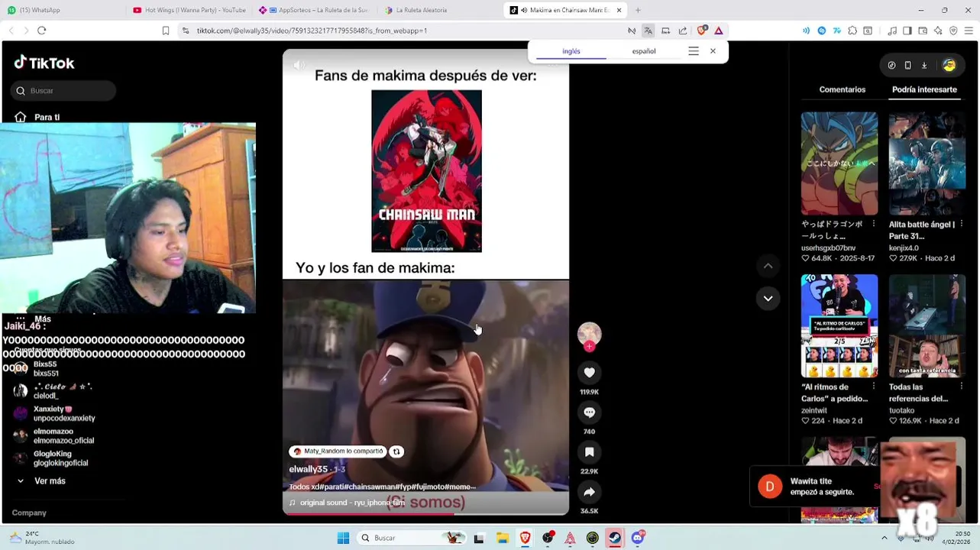Select español in translate popup
The width and height of the screenshot is (980, 550).
point(644,51)
